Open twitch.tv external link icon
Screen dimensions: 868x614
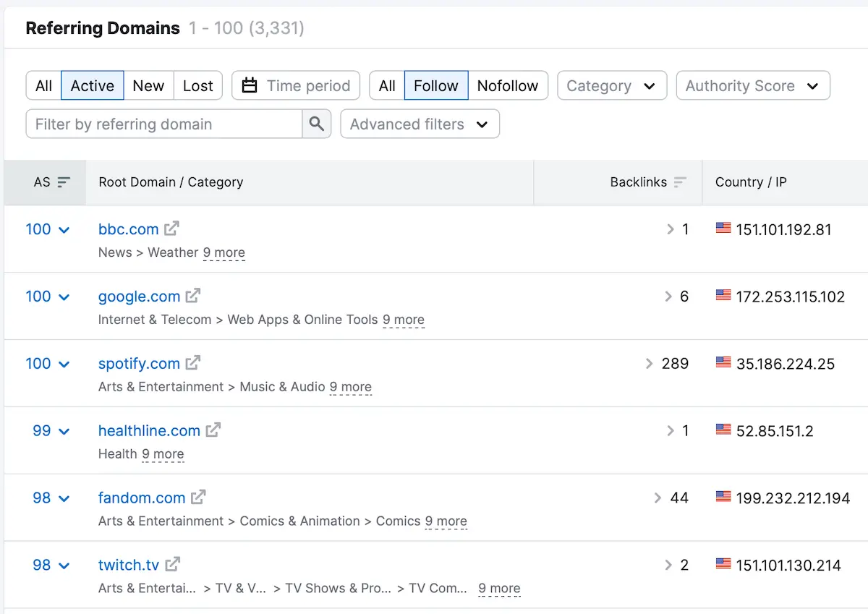coord(173,564)
